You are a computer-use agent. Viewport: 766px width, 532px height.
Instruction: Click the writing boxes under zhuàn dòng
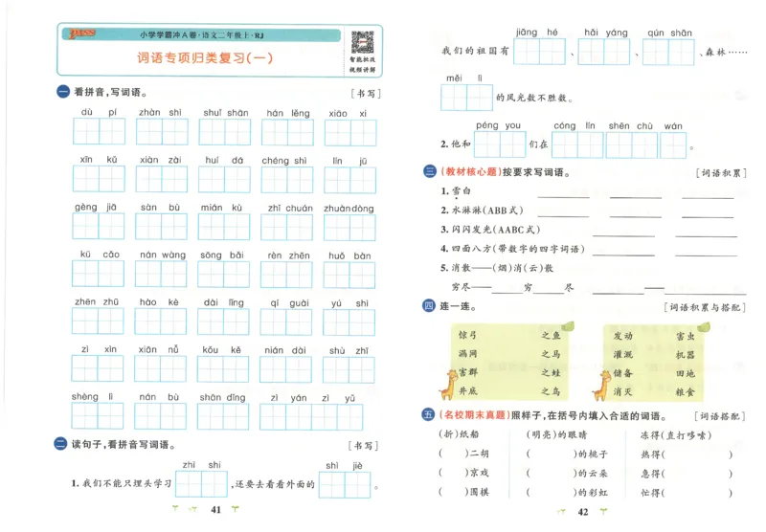pos(349,227)
